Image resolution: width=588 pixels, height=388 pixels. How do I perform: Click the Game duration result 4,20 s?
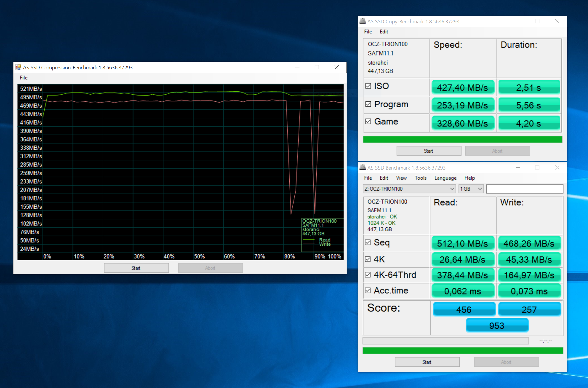(x=529, y=123)
